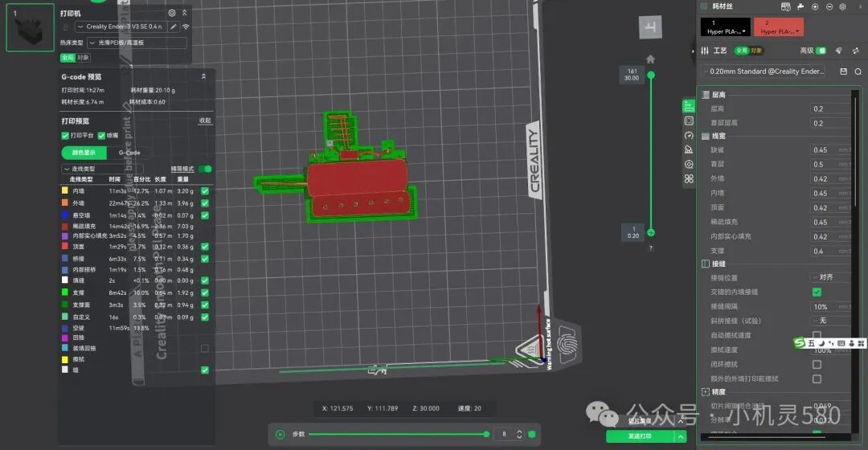
Task: Click the step count stepper arrows
Action: [x=519, y=435]
